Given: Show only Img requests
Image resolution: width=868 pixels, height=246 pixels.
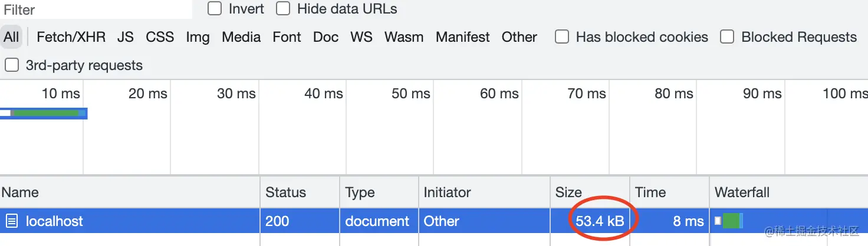Looking at the screenshot, I should [198, 37].
